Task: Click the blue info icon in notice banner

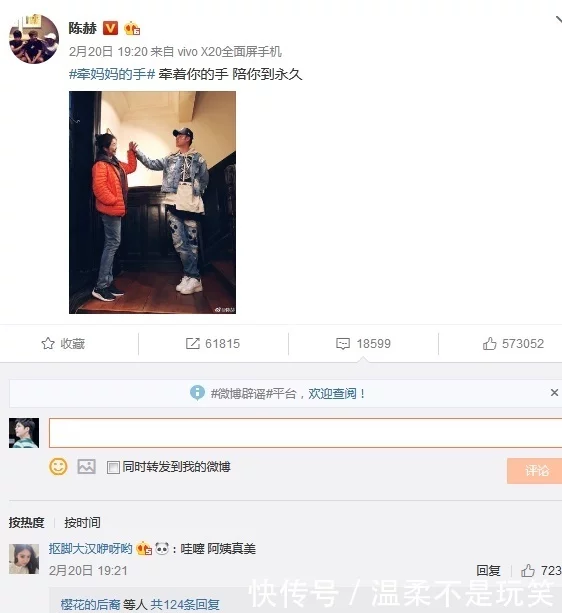Action: click(197, 393)
